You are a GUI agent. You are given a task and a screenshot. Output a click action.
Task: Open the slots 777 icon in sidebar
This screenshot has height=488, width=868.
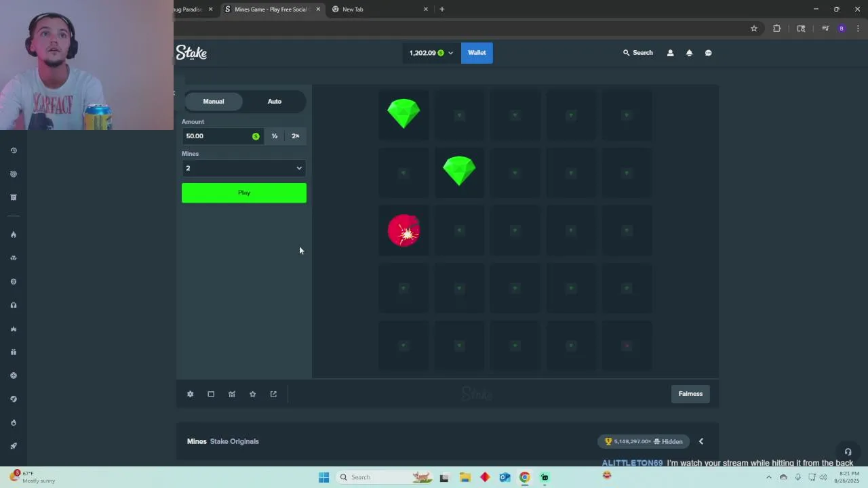tap(14, 258)
